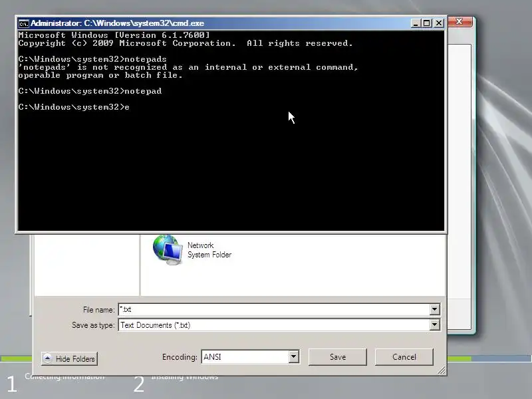532x399 pixels.
Task: Click the 'Copyright (c) 2009 Microsoft Corporation' line
Action: point(186,43)
